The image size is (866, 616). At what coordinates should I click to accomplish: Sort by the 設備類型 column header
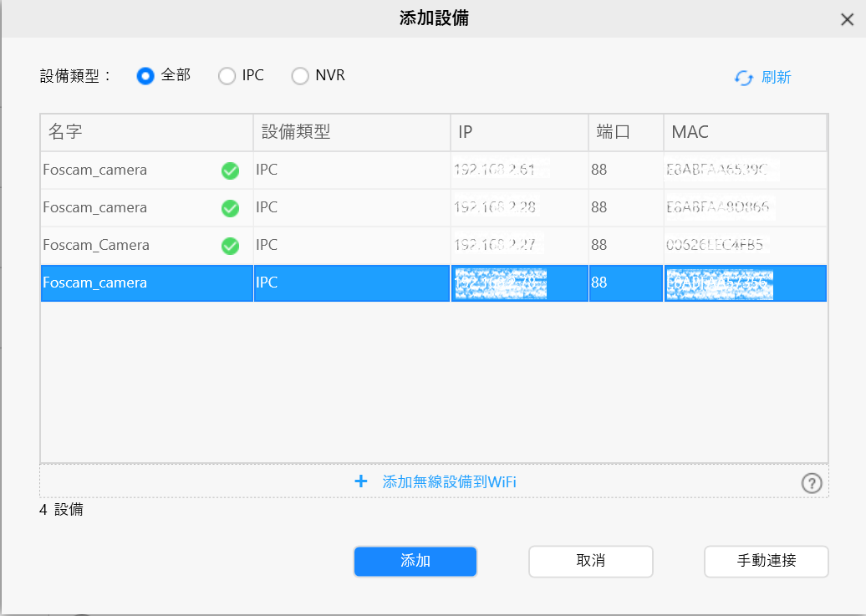(352, 133)
